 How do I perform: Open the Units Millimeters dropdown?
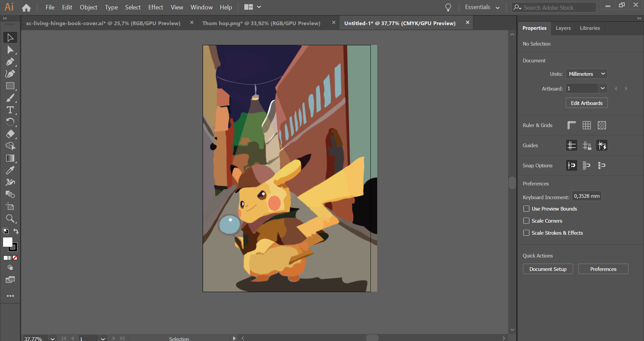[586, 74]
